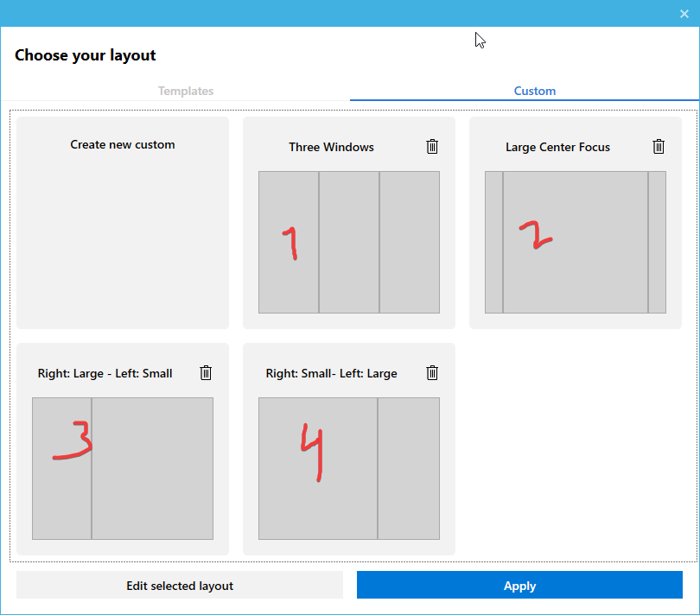Delete the Three Windows layout
The image size is (700, 615).
coord(432,146)
